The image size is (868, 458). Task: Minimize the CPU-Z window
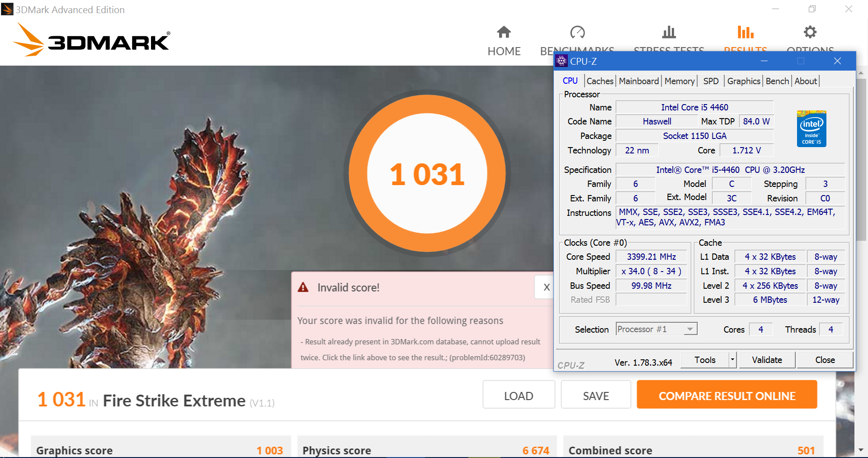[x=764, y=61]
